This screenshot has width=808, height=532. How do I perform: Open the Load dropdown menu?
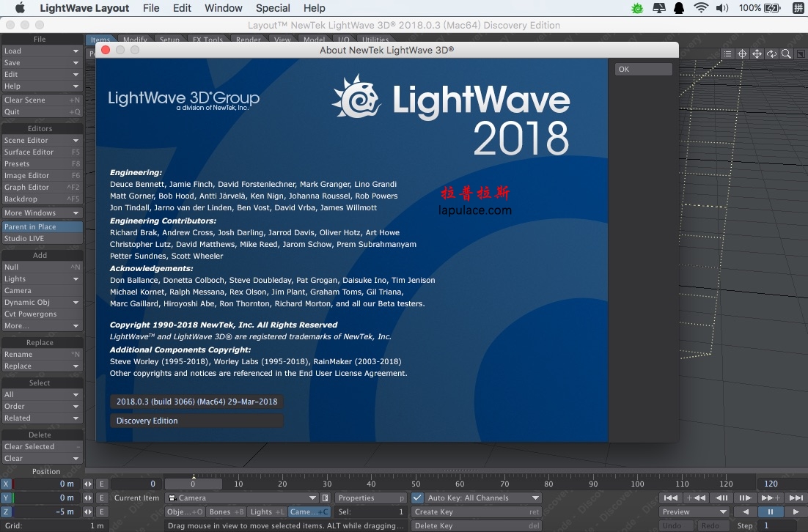point(42,51)
